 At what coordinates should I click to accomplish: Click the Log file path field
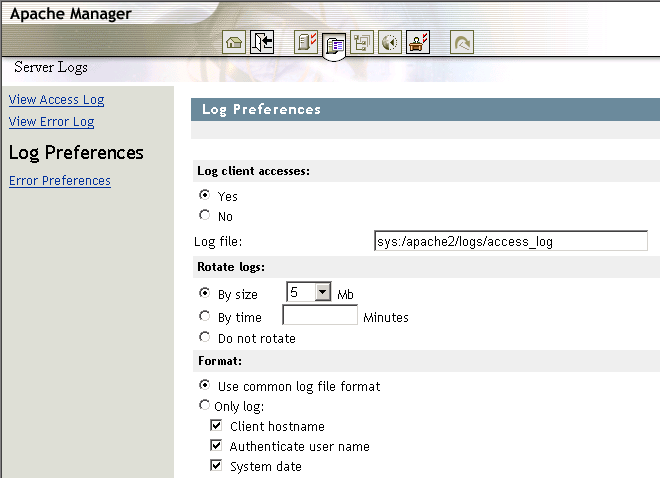[x=510, y=241]
